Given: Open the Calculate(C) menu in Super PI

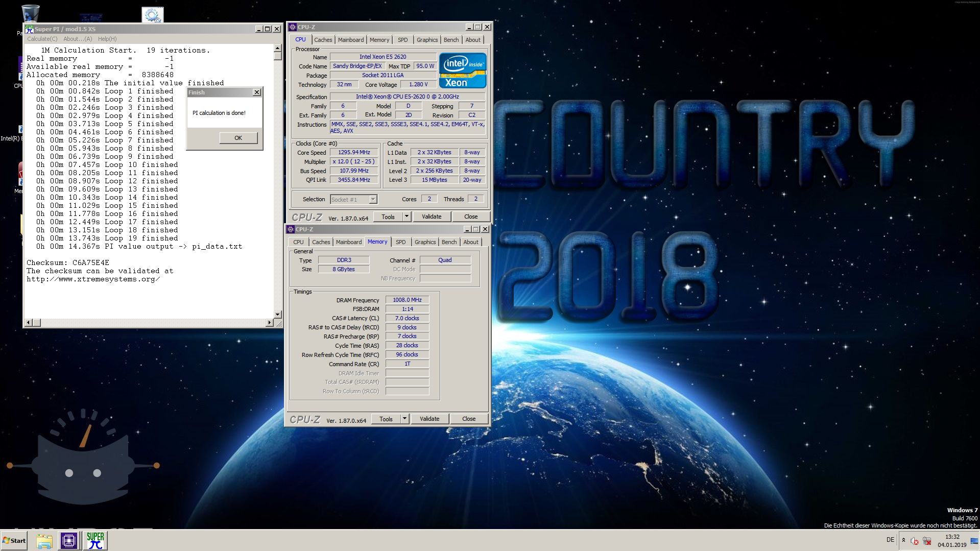Looking at the screenshot, I should click(x=42, y=39).
